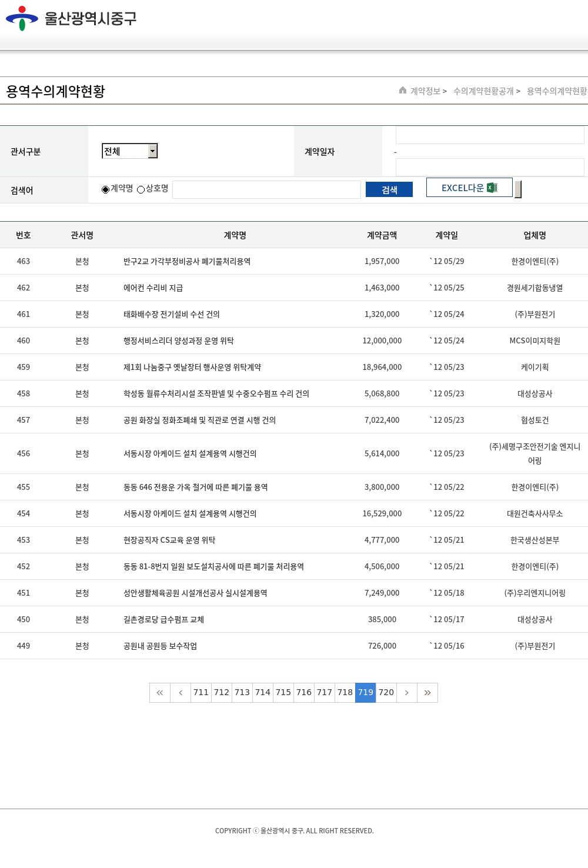Open the 관서구분 dropdown showing 전체
The width and height of the screenshot is (588, 868).
point(125,151)
